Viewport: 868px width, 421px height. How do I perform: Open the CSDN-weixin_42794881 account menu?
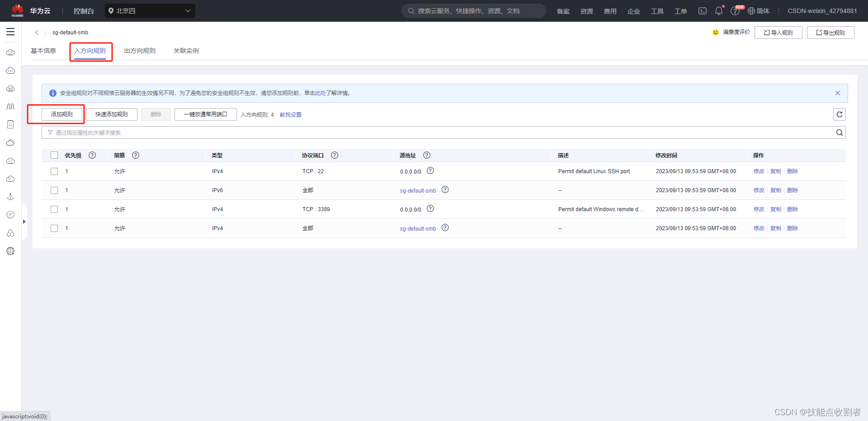tap(822, 11)
